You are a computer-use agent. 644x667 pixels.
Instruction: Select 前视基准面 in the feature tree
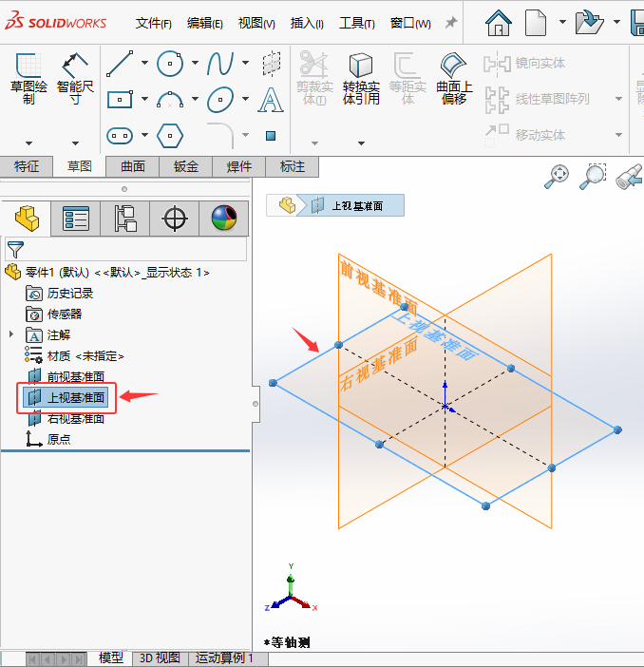(66, 376)
